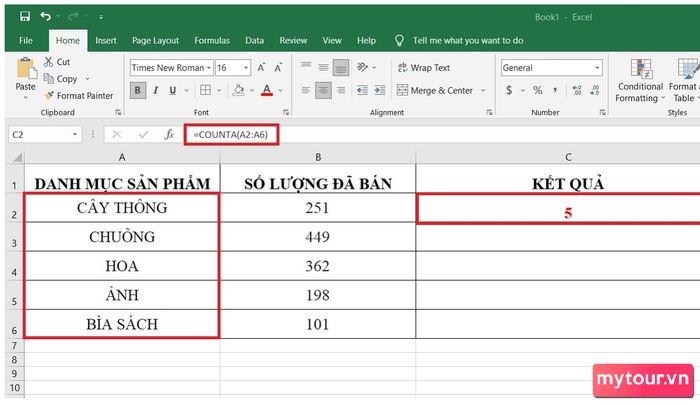Viewport: 700px width, 405px height.
Task: Click the Insert Function fx icon
Action: pos(169,134)
